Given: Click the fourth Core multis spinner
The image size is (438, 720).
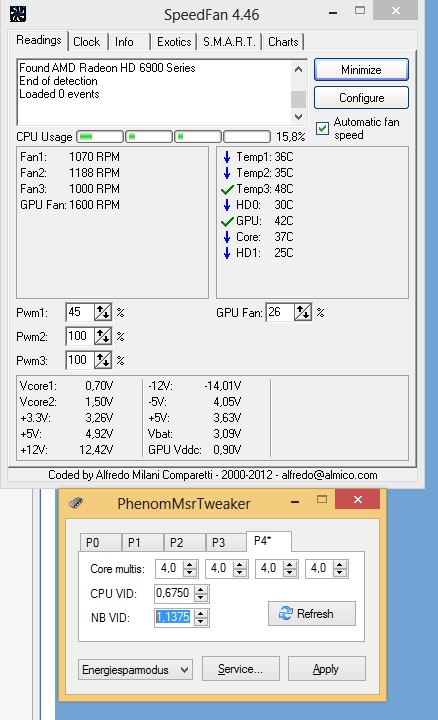Looking at the screenshot, I should click(340, 568).
